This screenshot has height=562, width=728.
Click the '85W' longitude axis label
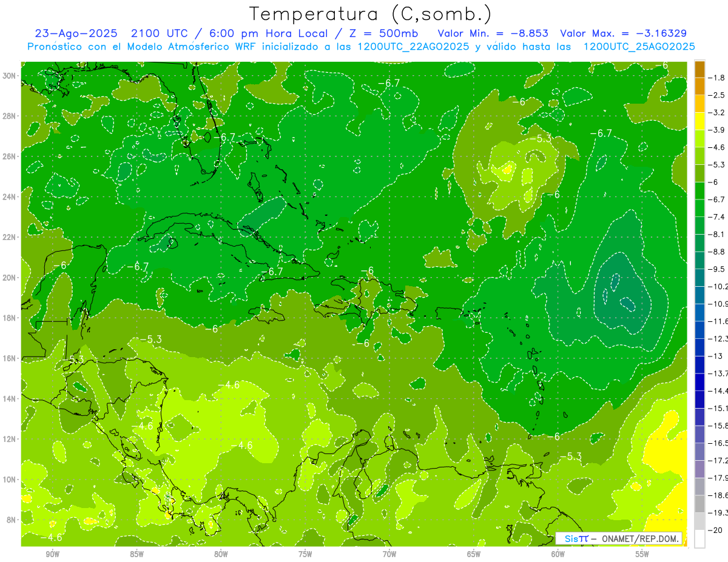136,554
